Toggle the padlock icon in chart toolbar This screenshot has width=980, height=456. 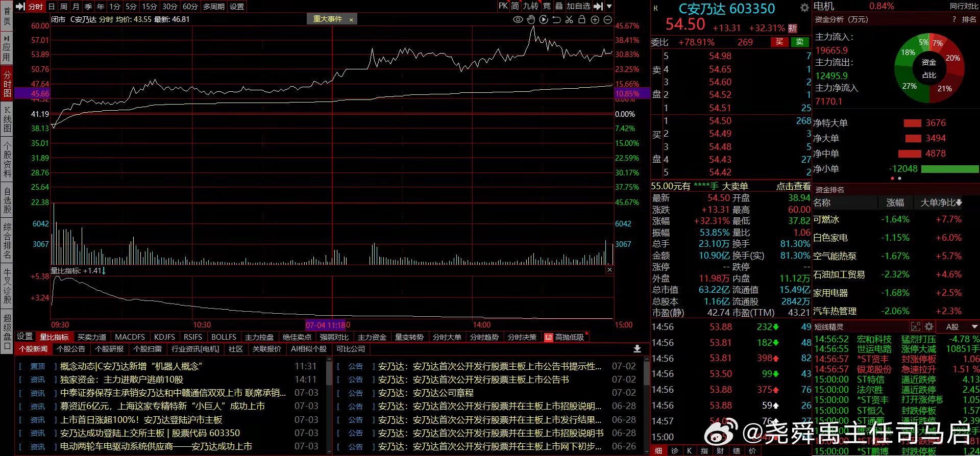582,19
